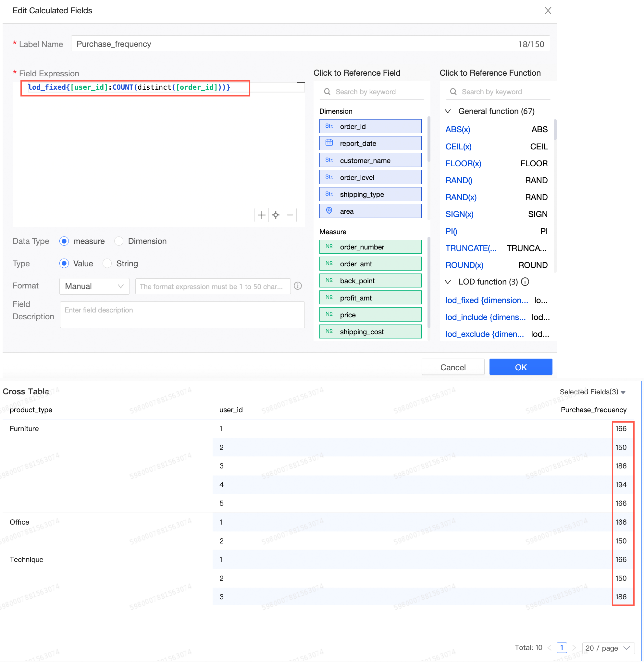Insert the lod_fixed function reference

[x=487, y=300]
